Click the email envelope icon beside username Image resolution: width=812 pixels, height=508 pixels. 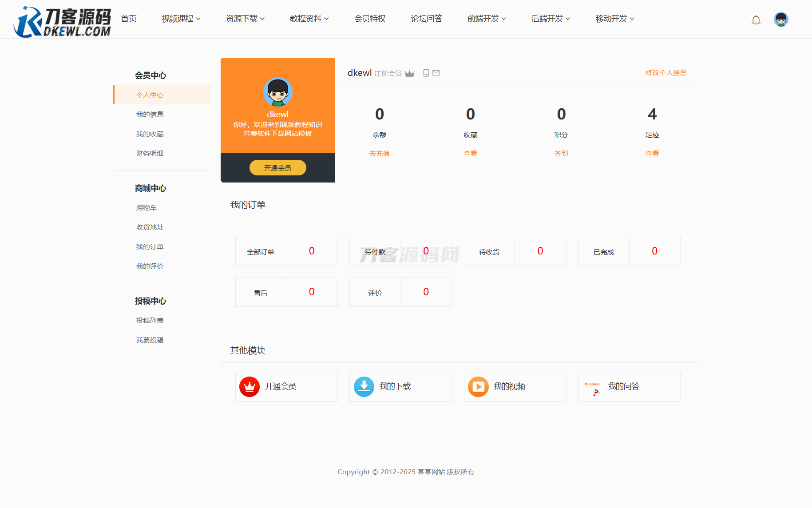436,73
